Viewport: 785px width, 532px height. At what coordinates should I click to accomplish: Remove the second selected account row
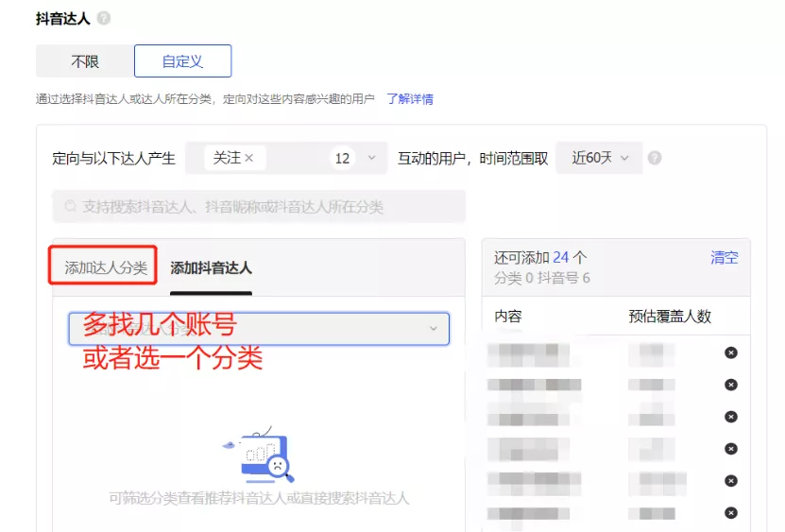point(731,385)
